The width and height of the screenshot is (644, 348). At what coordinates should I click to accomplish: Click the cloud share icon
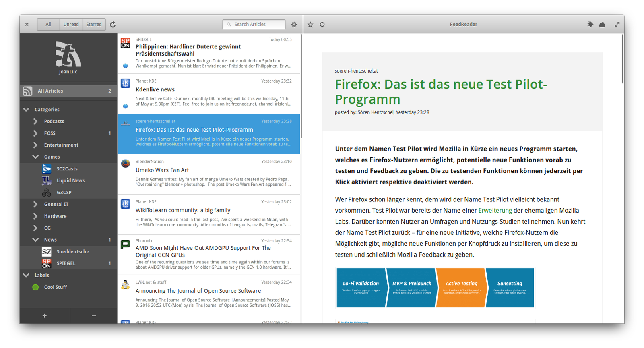coord(602,25)
